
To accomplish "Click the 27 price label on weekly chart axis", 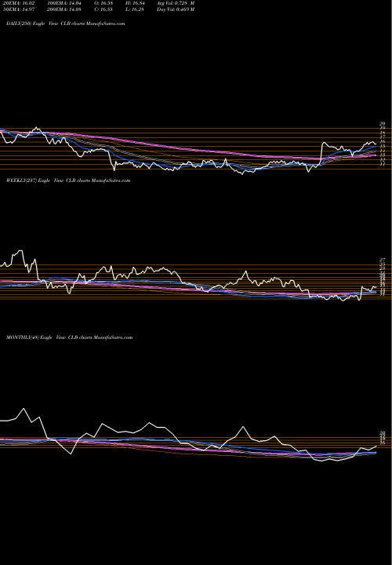I will (x=383, y=260).
